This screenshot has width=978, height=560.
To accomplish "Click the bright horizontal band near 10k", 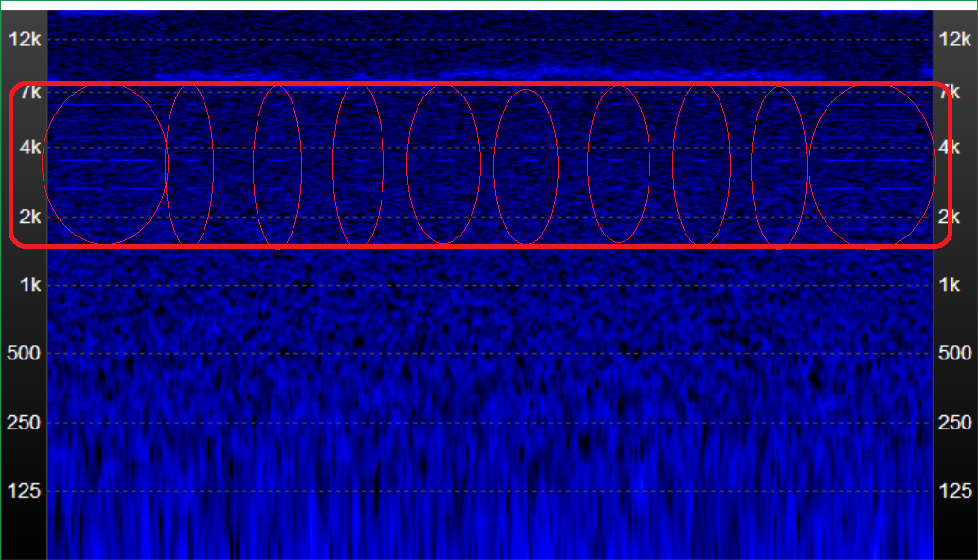I will (x=473, y=74).
